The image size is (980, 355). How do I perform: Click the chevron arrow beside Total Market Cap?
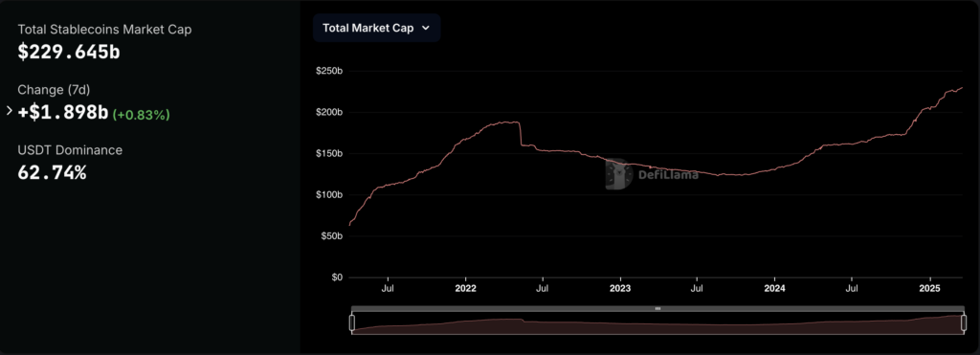pos(426,28)
